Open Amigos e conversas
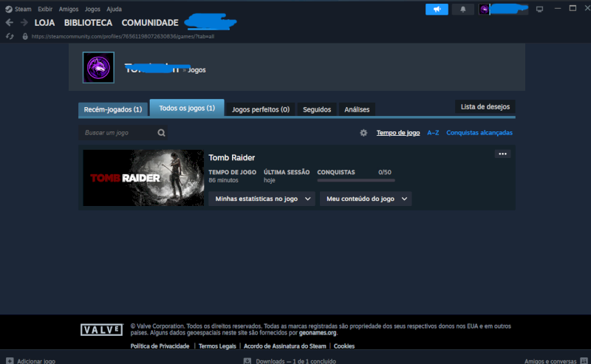 click(550, 361)
